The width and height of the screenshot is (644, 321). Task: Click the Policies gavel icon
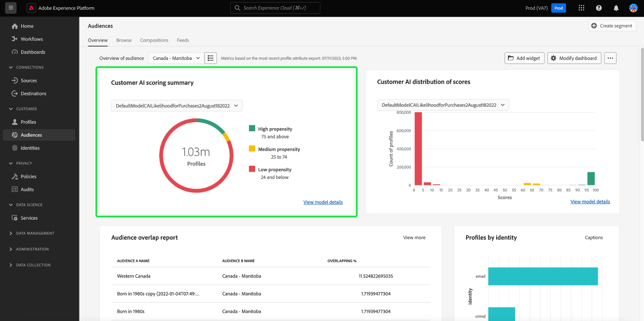[x=15, y=176]
